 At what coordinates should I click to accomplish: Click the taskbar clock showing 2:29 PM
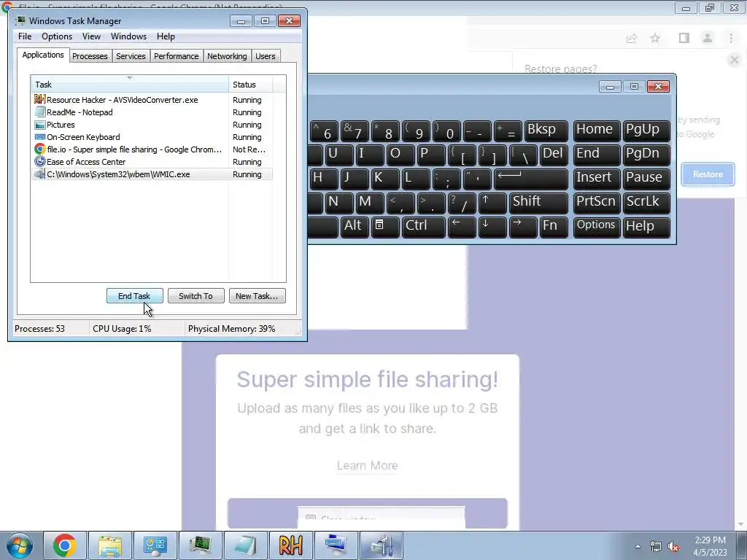711,546
